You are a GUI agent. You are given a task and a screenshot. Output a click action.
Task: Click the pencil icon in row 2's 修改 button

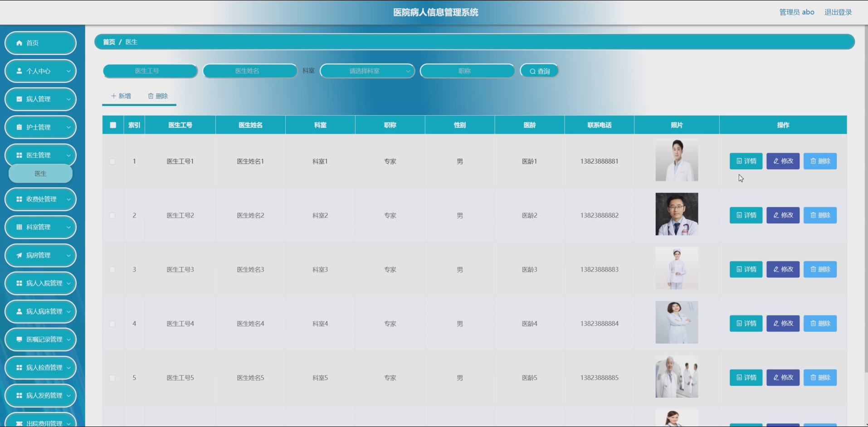(x=776, y=215)
